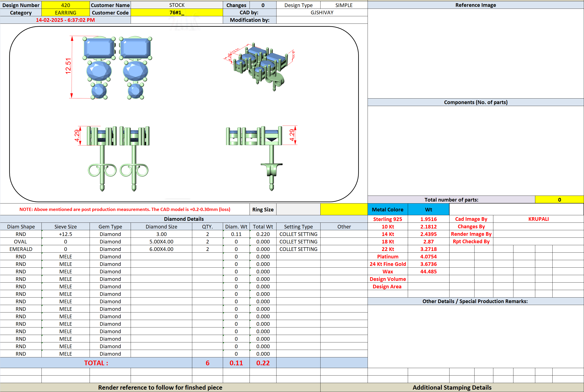584x392 pixels.
Task: Click the Components (No. of parts) header
Action: click(x=475, y=102)
